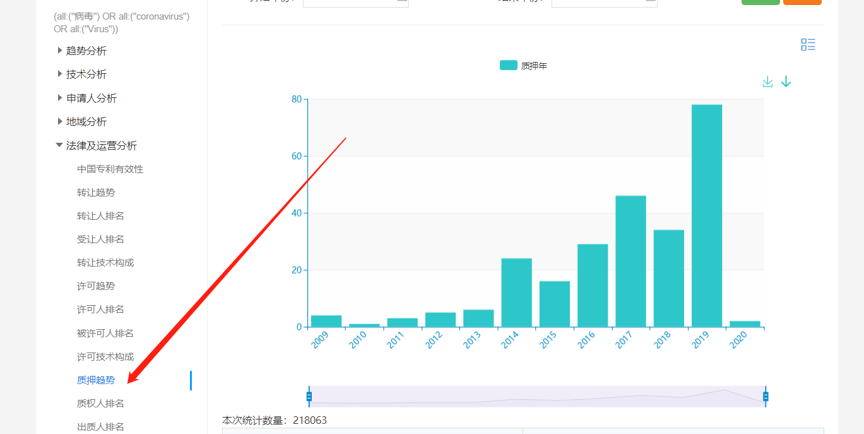Click the 2012 bar in chart
The image size is (864, 434).
[440, 320]
